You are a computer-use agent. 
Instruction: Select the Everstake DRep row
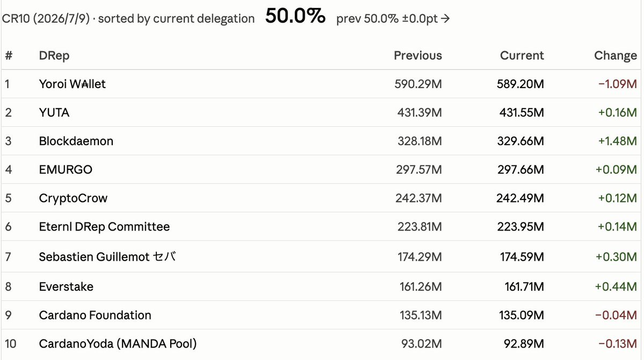[321, 286]
